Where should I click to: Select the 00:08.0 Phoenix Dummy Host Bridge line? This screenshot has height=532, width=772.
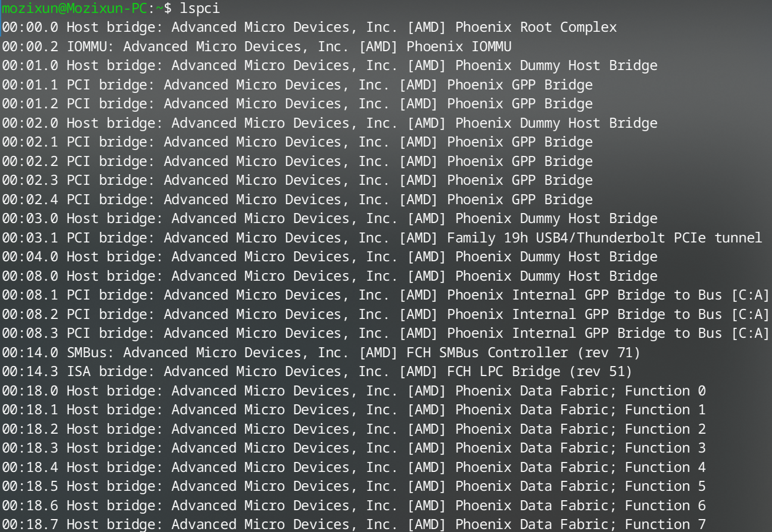tap(330, 276)
